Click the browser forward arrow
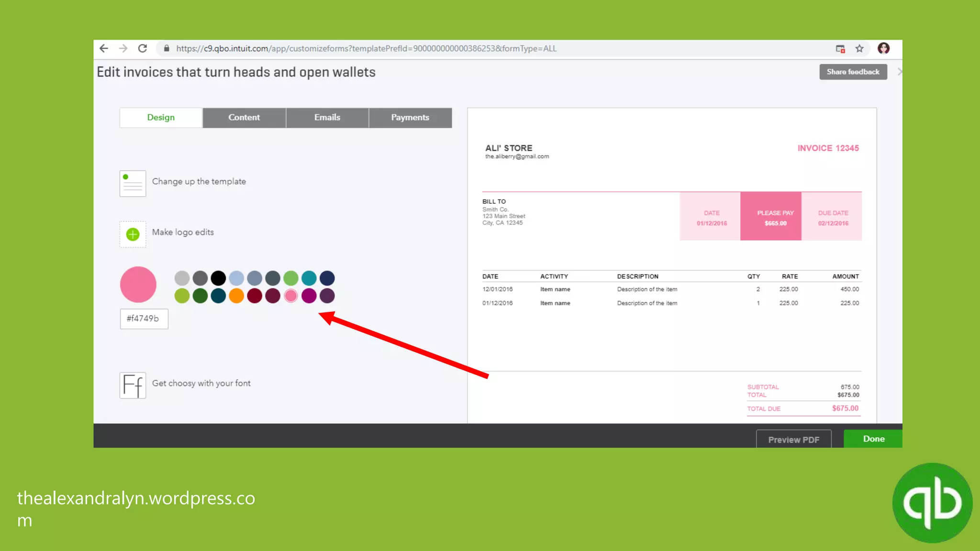The width and height of the screenshot is (980, 551). pyautogui.click(x=123, y=48)
